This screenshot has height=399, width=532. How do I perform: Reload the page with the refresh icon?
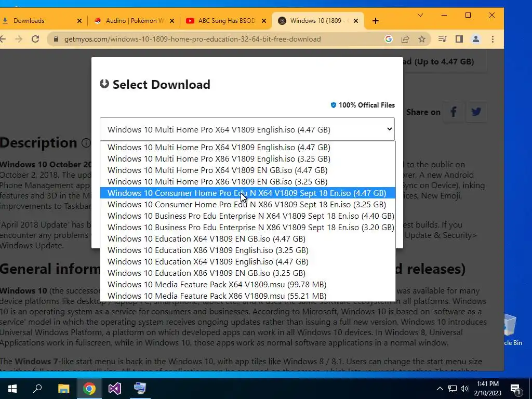point(35,39)
